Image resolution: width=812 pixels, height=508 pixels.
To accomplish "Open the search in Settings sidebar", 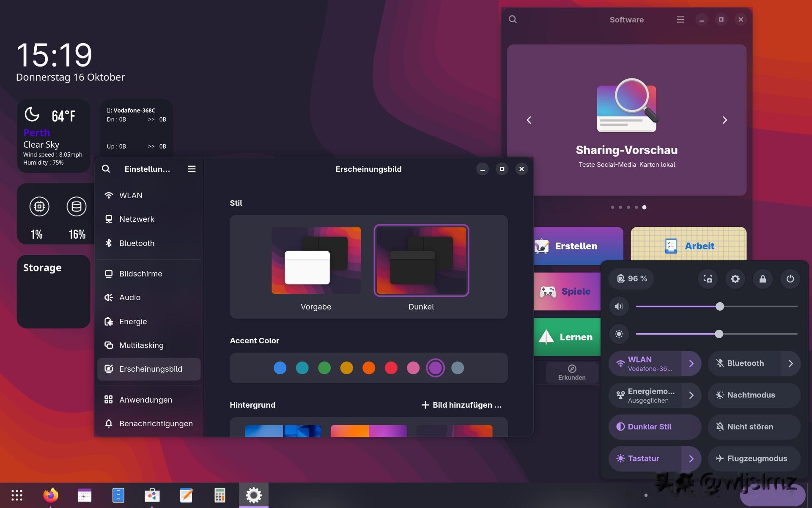I will [106, 169].
